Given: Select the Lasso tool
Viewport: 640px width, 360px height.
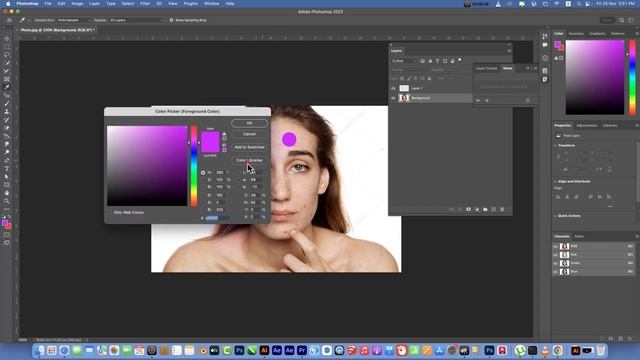Looking at the screenshot, I should [7, 55].
